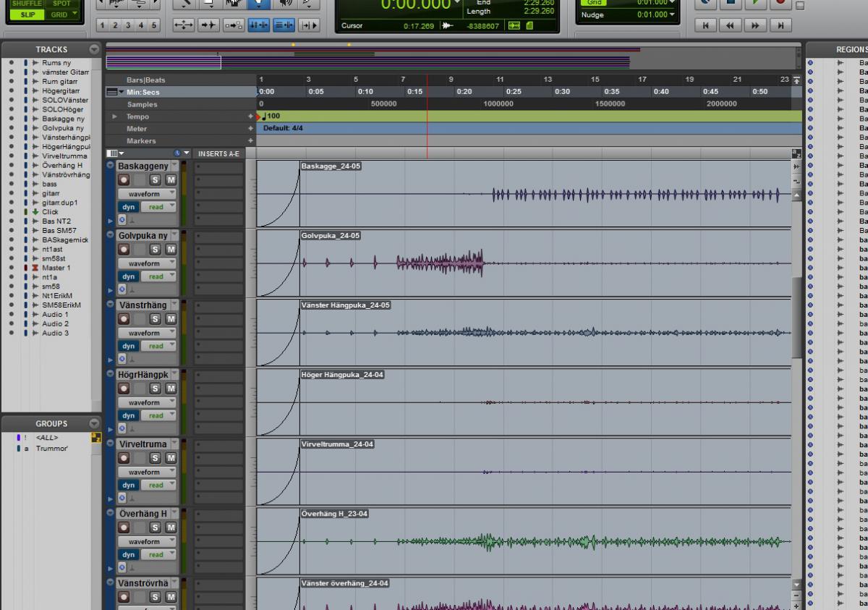The width and height of the screenshot is (868, 610).
Task: Click the Tab to Transients button
Action: [210, 25]
